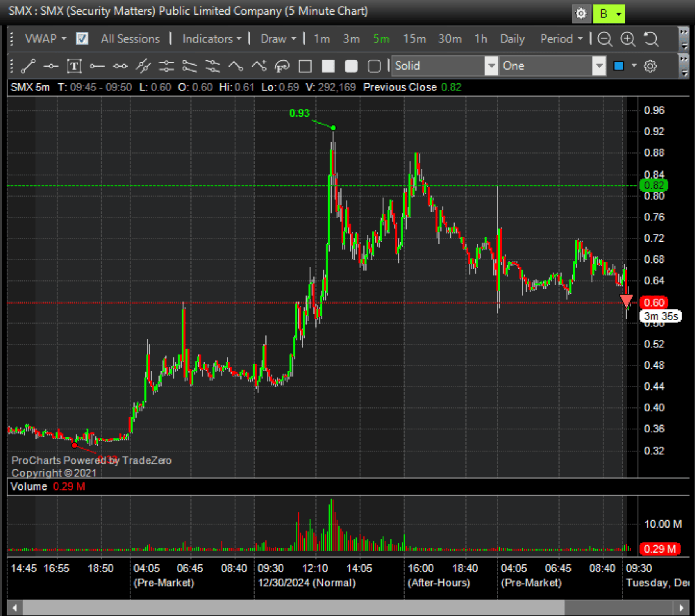Select the text annotation tool
The image size is (695, 616).
tap(74, 66)
